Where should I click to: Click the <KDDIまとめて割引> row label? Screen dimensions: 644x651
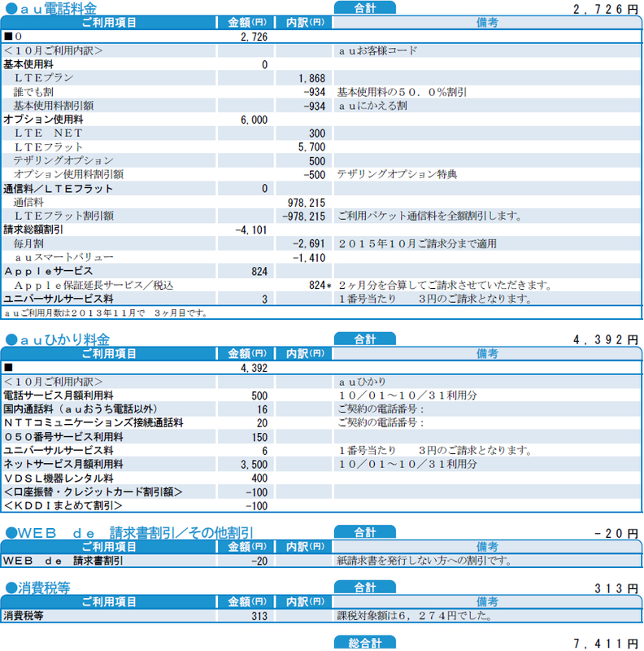click(63, 505)
